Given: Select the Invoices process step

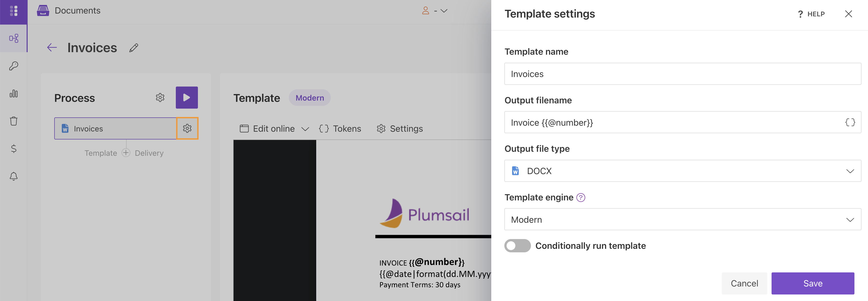Looking at the screenshot, I should (115, 129).
